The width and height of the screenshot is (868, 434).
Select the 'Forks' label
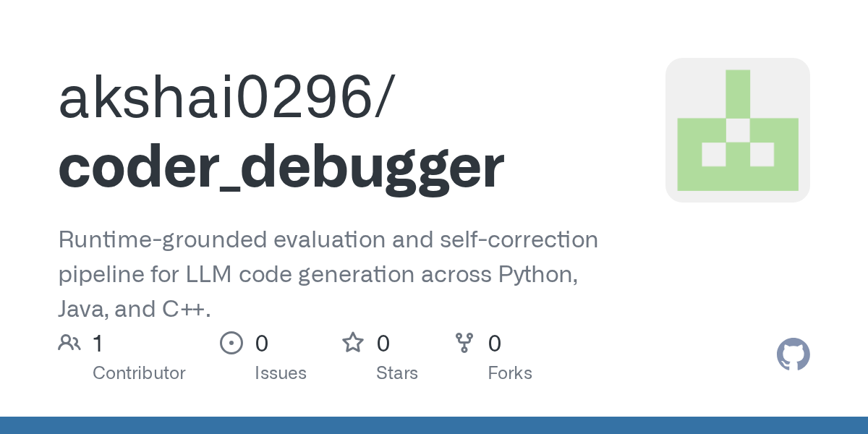(x=510, y=373)
